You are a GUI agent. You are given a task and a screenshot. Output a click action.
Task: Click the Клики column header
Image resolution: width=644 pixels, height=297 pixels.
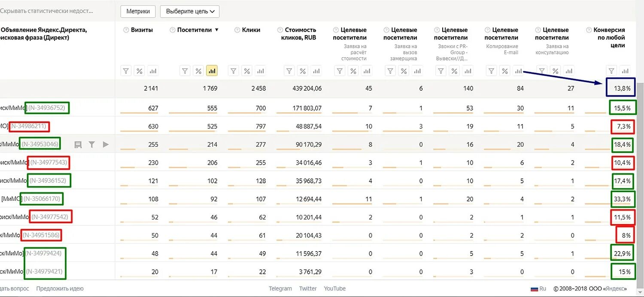(x=251, y=30)
